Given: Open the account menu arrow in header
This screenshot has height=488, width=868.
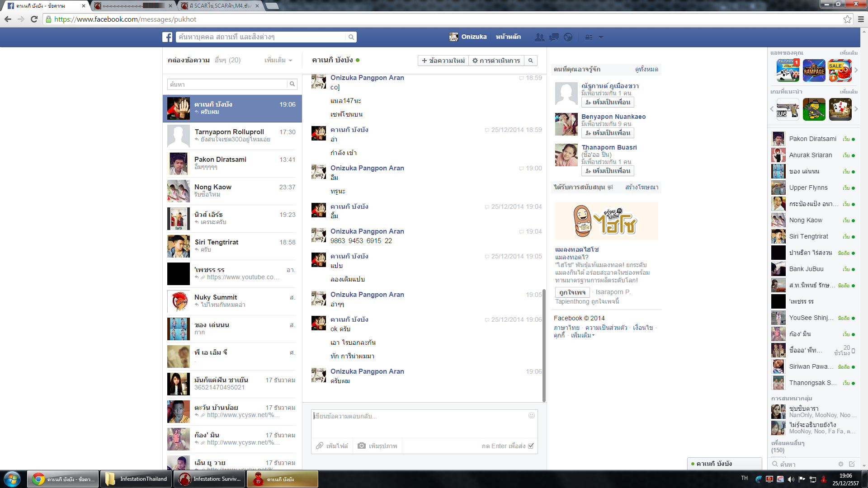Looking at the screenshot, I should pos(601,37).
